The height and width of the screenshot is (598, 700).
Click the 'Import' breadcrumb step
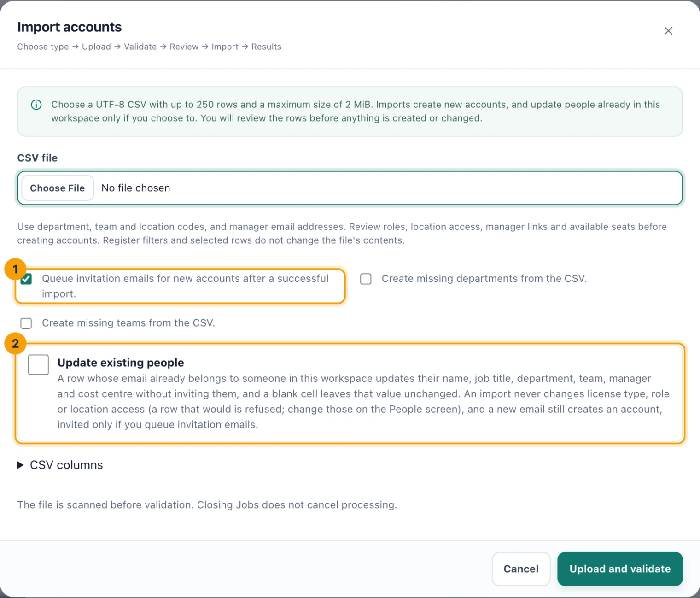(225, 47)
